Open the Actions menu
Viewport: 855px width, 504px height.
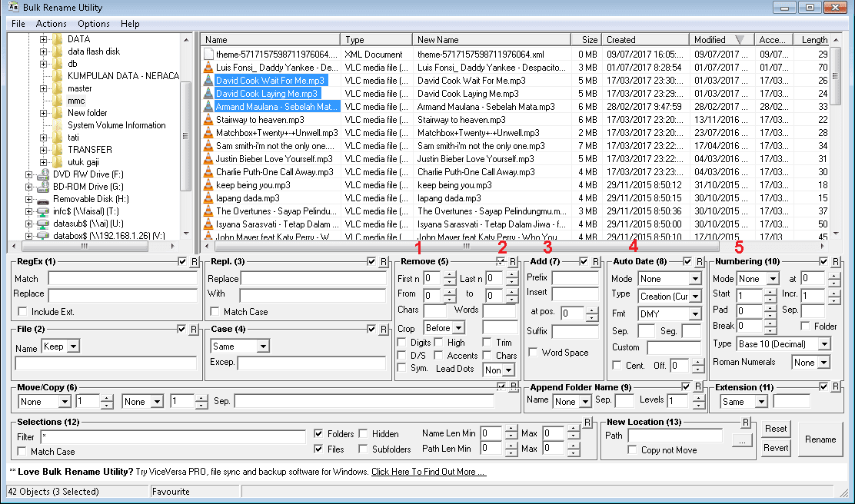tap(52, 23)
